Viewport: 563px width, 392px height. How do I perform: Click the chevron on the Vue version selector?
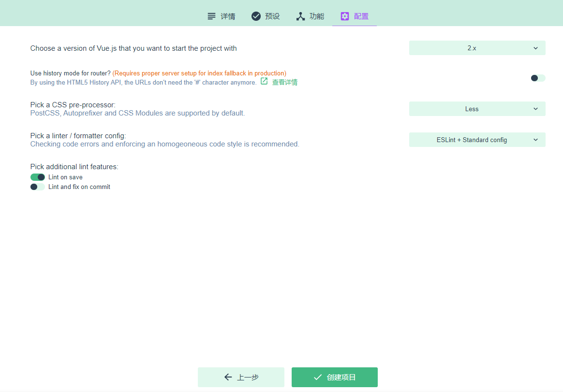pos(535,48)
